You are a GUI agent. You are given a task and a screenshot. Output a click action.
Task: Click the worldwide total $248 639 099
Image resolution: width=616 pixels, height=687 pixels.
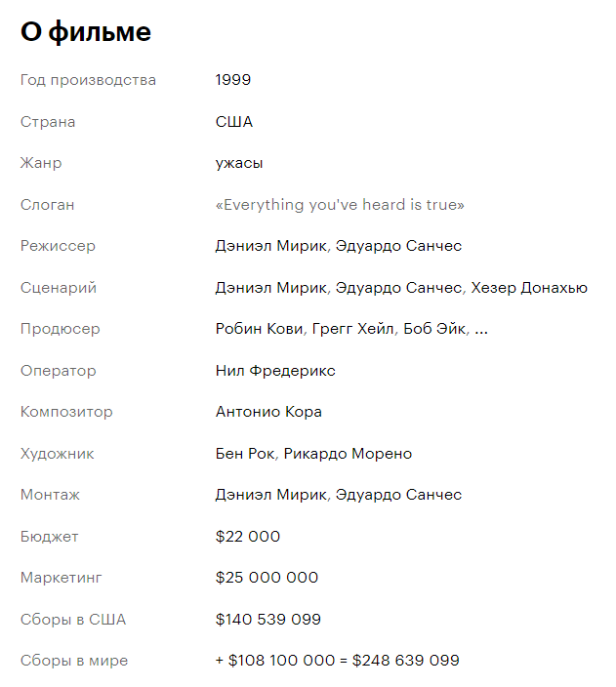point(405,661)
